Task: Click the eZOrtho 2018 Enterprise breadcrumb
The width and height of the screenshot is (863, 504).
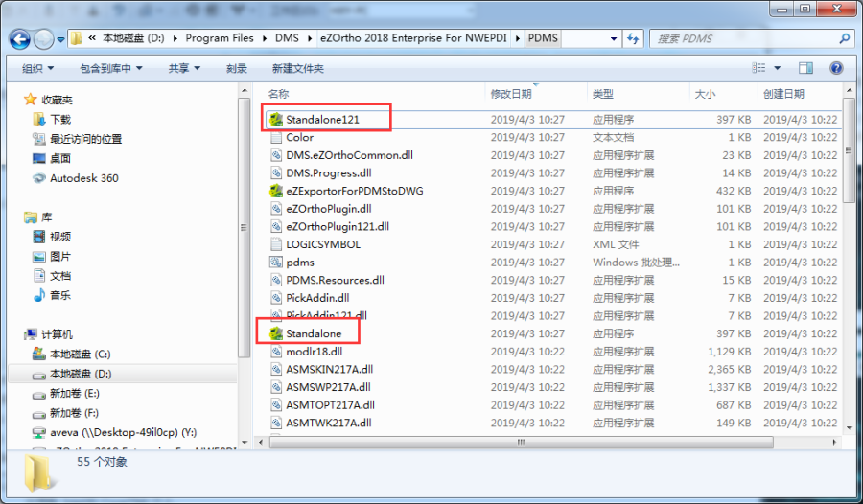Action: pyautogui.click(x=413, y=38)
